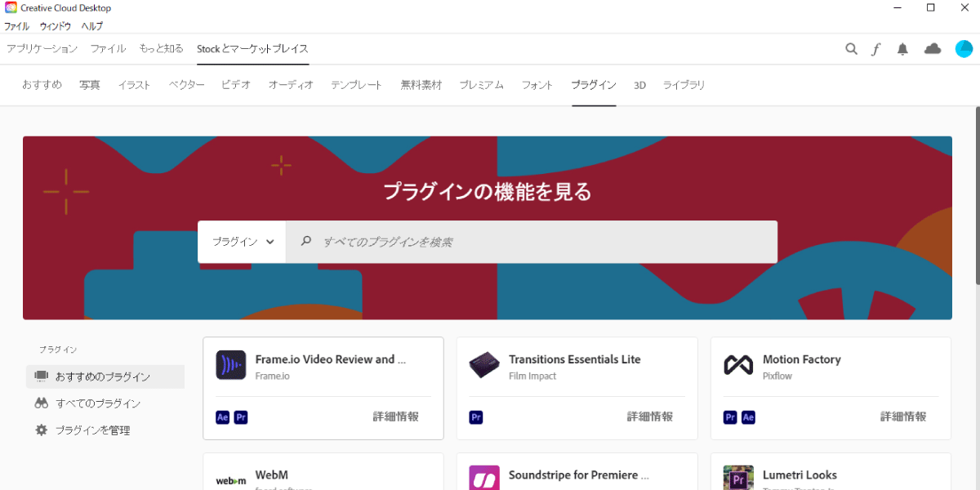This screenshot has height=490, width=980.
Task: Open the Frame.io Video Review title
Action: [x=331, y=359]
